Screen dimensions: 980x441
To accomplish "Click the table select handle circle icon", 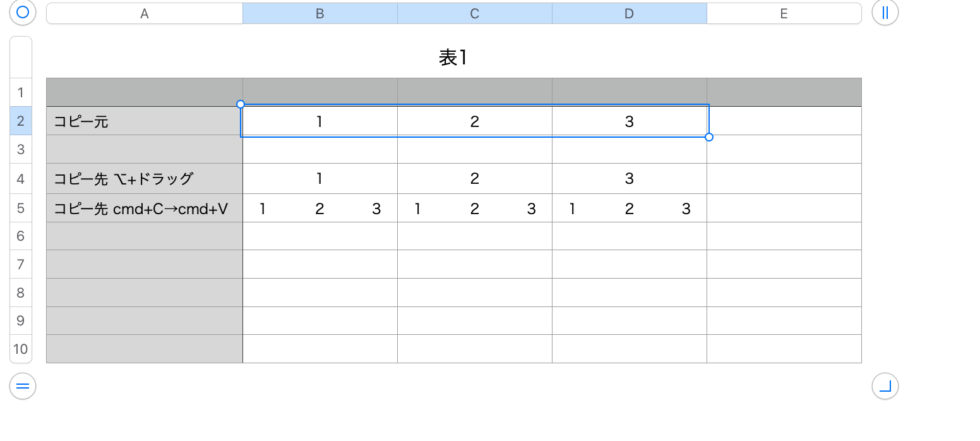I will coord(23,13).
